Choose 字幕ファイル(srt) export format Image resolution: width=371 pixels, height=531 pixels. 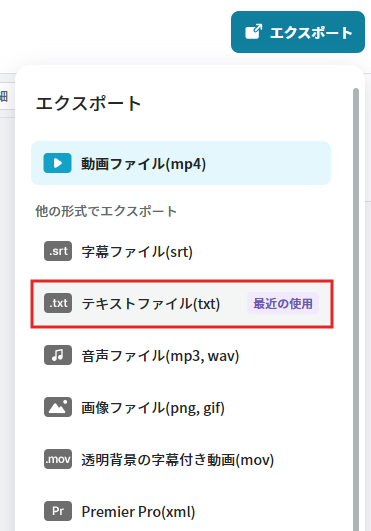click(181, 251)
